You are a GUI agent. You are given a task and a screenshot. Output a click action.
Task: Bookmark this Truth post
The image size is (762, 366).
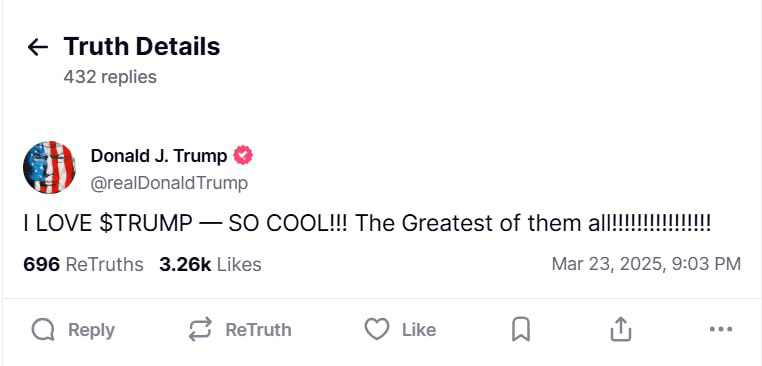(521, 330)
